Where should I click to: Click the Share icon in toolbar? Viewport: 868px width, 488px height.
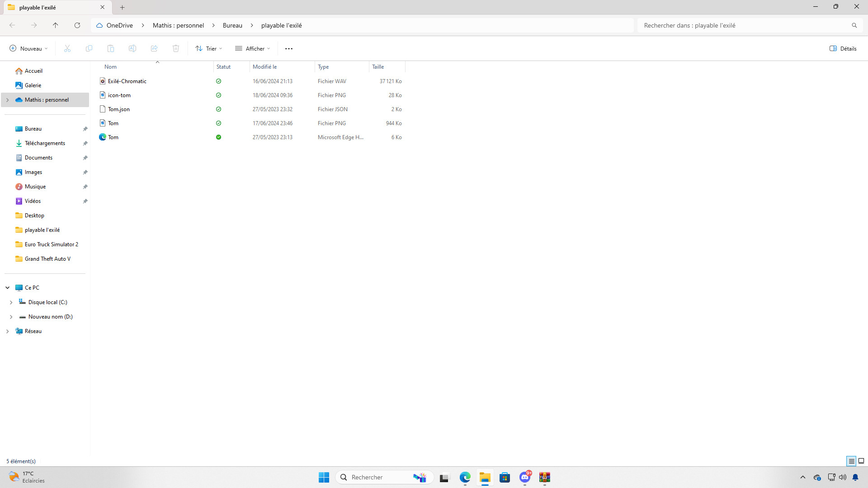154,48
